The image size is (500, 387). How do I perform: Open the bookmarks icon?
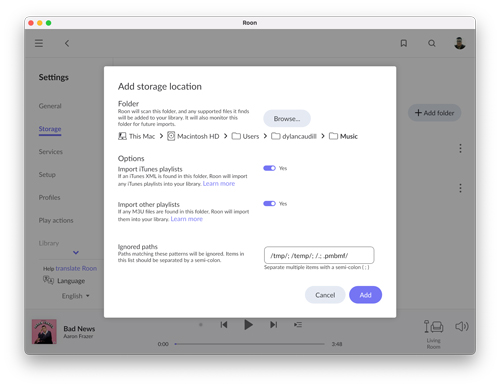[x=404, y=43]
